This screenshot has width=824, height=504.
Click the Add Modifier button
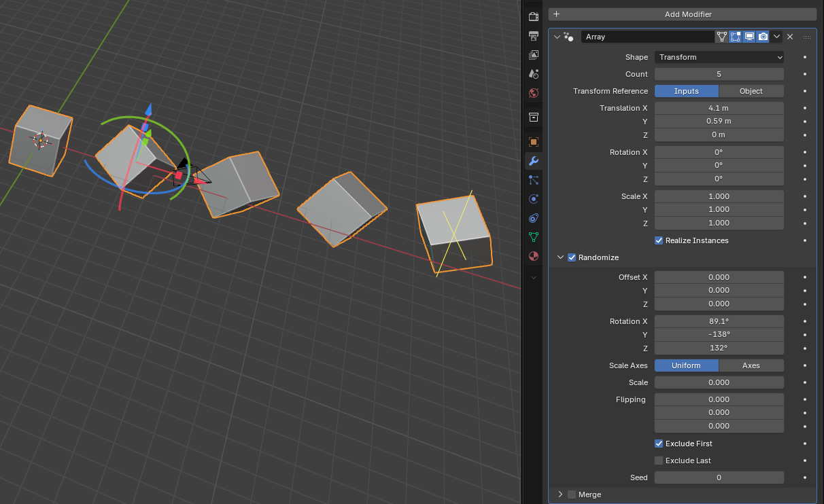click(682, 14)
